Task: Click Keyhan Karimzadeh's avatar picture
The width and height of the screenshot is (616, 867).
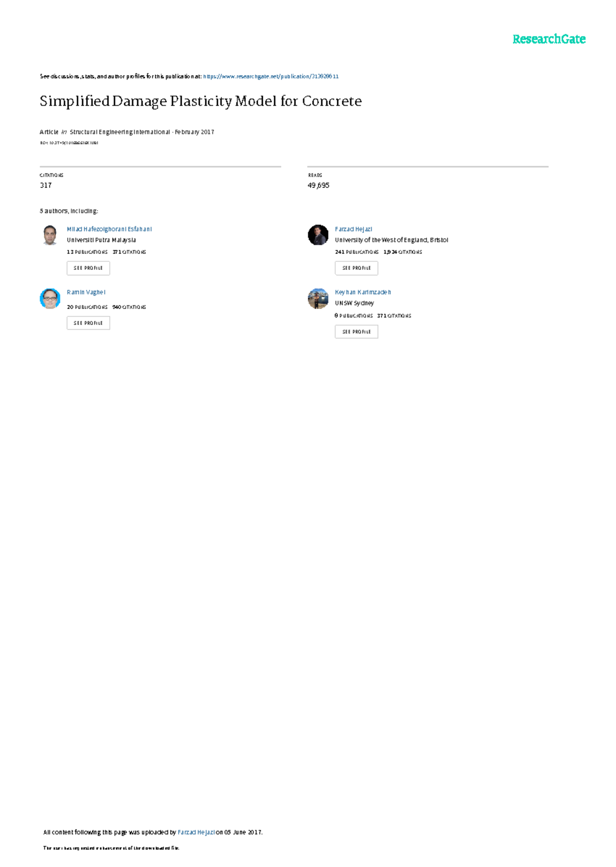Action: 318,298
